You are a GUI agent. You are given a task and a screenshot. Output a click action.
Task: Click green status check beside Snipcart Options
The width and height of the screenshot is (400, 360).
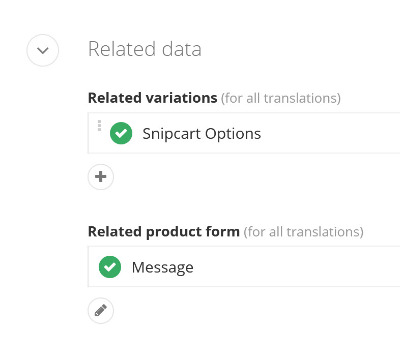(121, 133)
